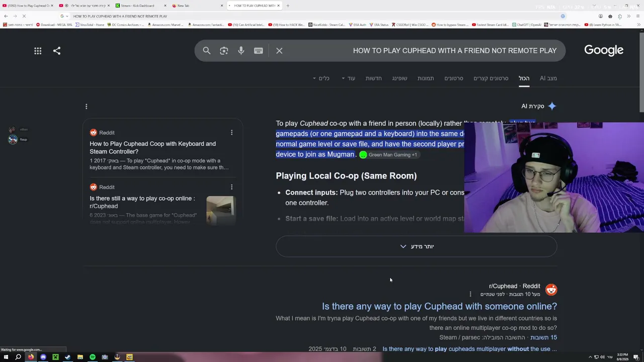Open the on-screen keyboard icon
Screen dimensions: 644x362
pyautogui.click(x=258, y=51)
